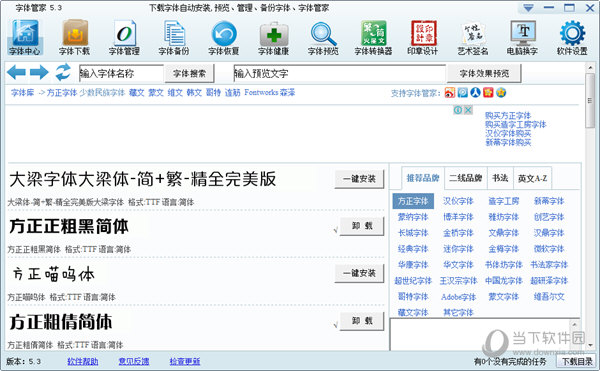Open the 购买方正字体 link
This screenshot has width=600, height=371.
click(508, 116)
